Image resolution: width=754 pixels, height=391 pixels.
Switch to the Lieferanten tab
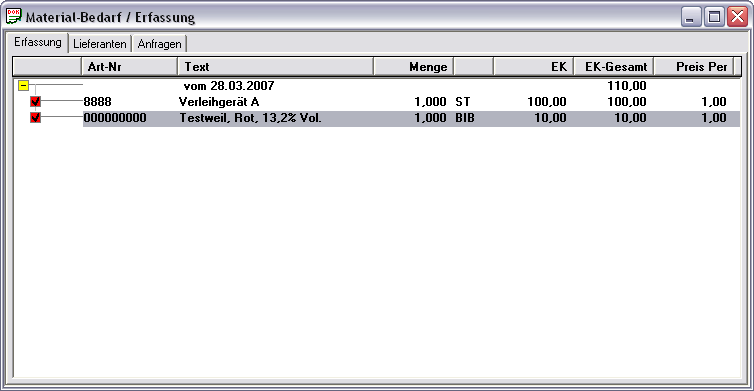click(x=100, y=44)
